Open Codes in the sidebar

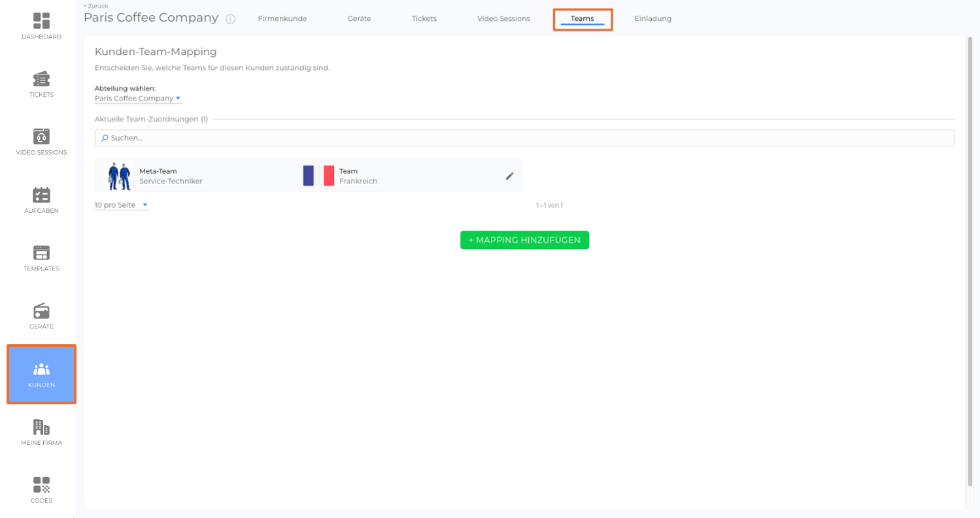41,490
